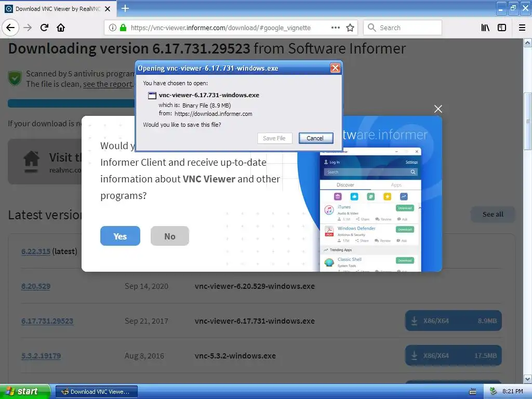Select Download VNC Viewer taskbar button
532x399 pixels.
(x=97, y=392)
